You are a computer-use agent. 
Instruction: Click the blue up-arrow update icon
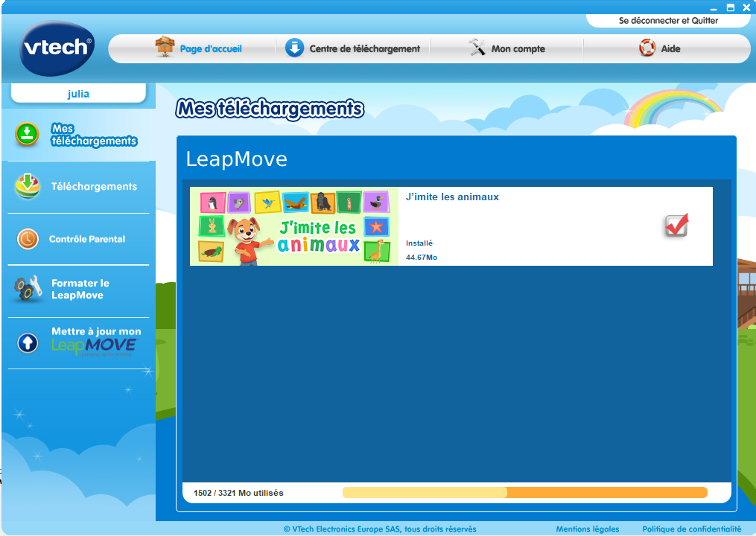(x=28, y=342)
